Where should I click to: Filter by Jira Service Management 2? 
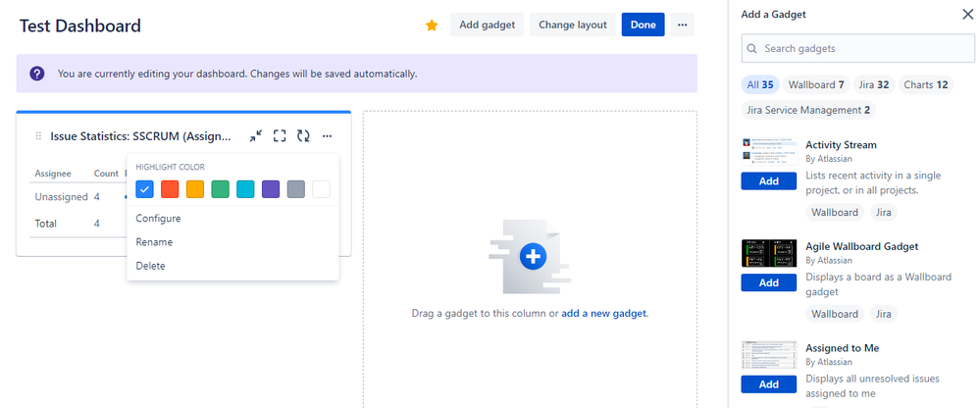pyautogui.click(x=808, y=110)
